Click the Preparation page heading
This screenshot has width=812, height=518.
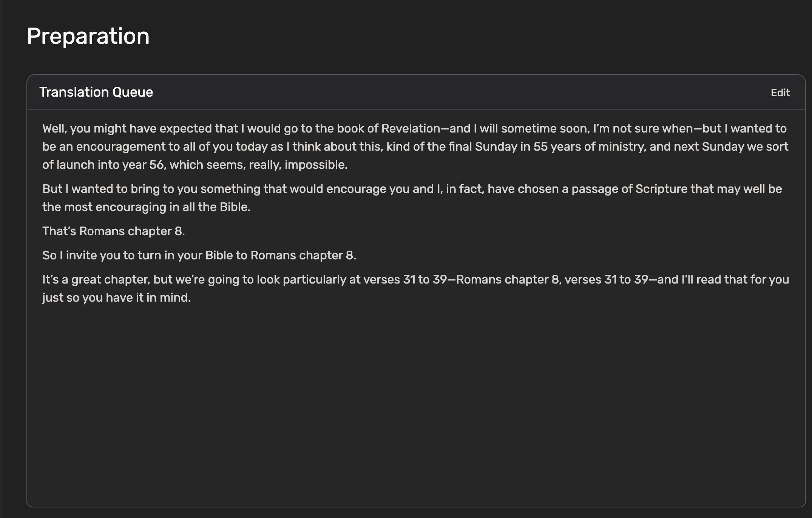[x=88, y=36]
